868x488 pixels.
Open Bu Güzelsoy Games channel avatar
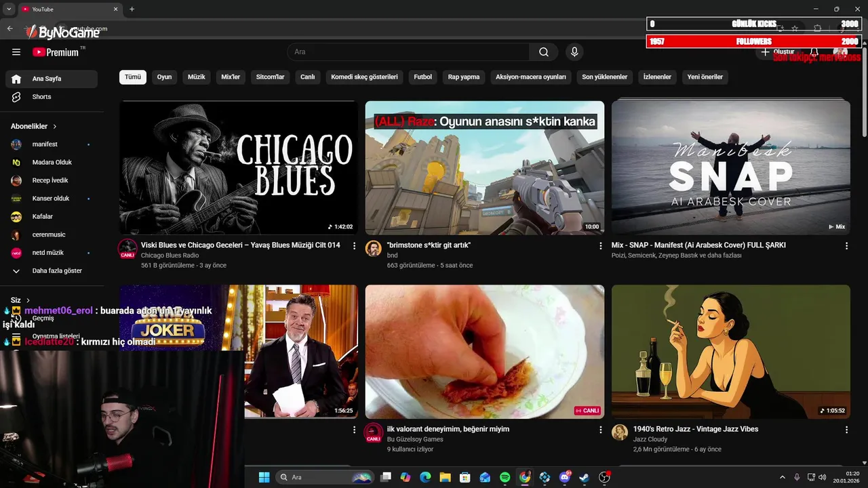374,432
